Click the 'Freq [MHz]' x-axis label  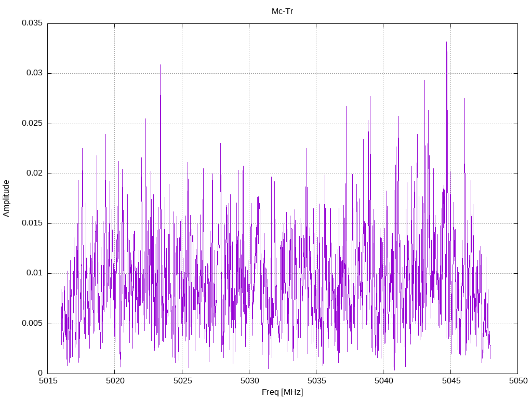282,392
